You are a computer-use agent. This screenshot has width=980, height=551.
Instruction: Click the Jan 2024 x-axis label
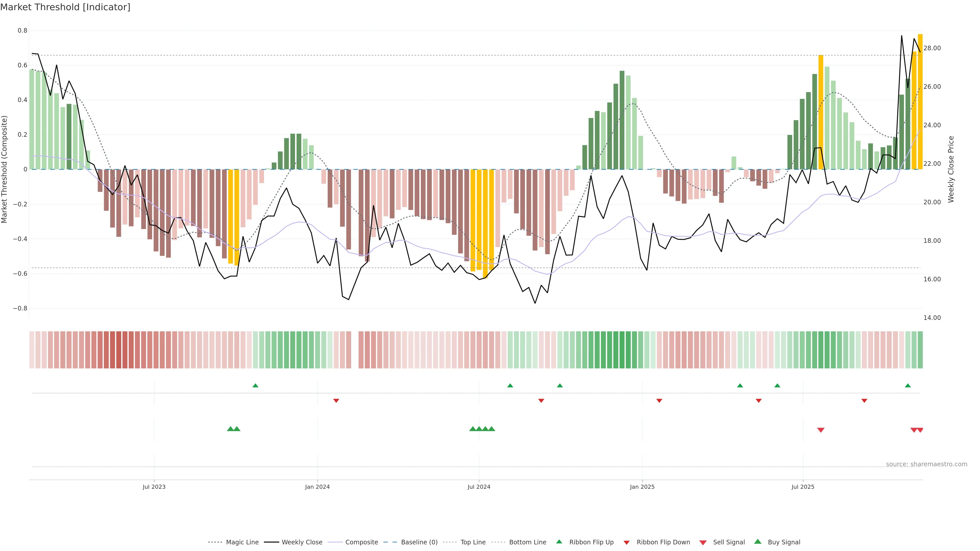pyautogui.click(x=317, y=487)
